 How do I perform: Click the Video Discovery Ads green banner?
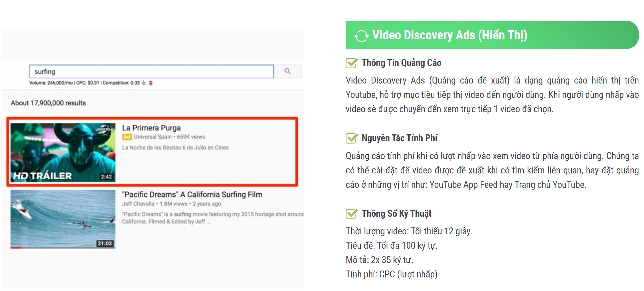coord(492,35)
